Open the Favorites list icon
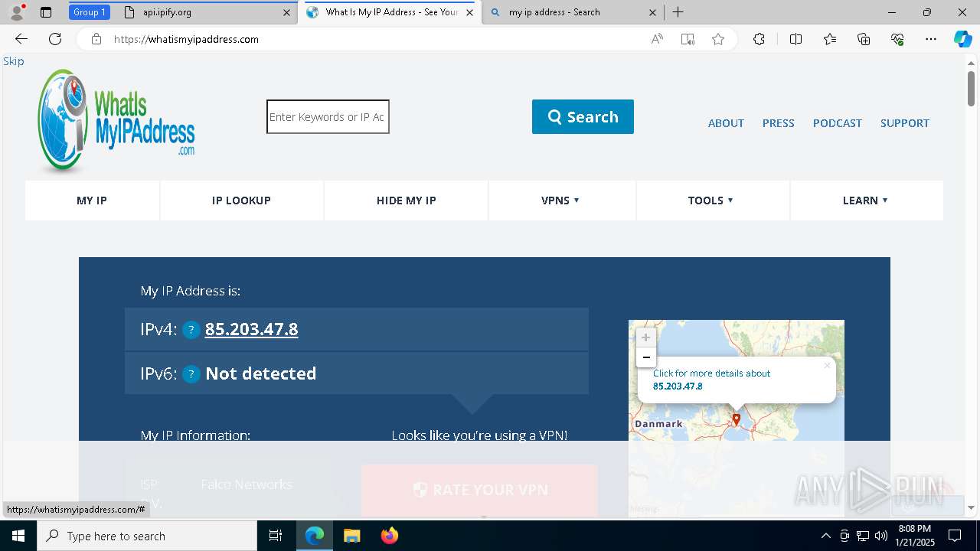980x551 pixels. coord(830,39)
